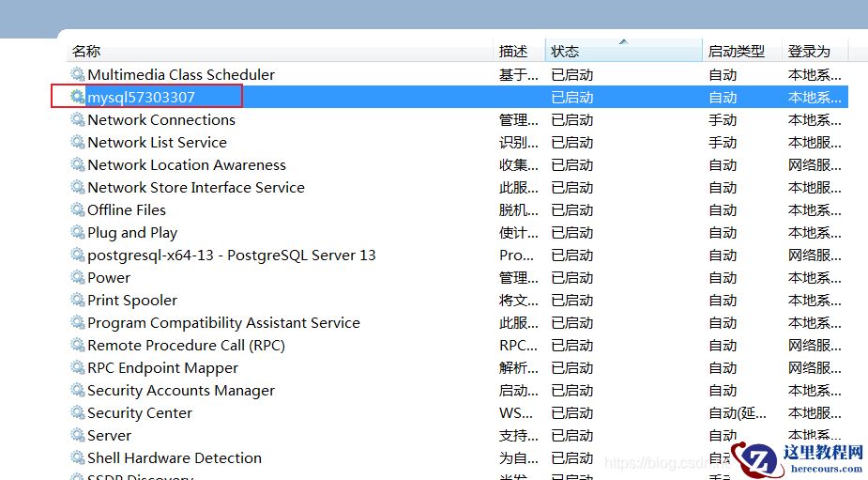Select Remote Procedure Call (RPC) service
The height and width of the screenshot is (480, 868).
[186, 345]
